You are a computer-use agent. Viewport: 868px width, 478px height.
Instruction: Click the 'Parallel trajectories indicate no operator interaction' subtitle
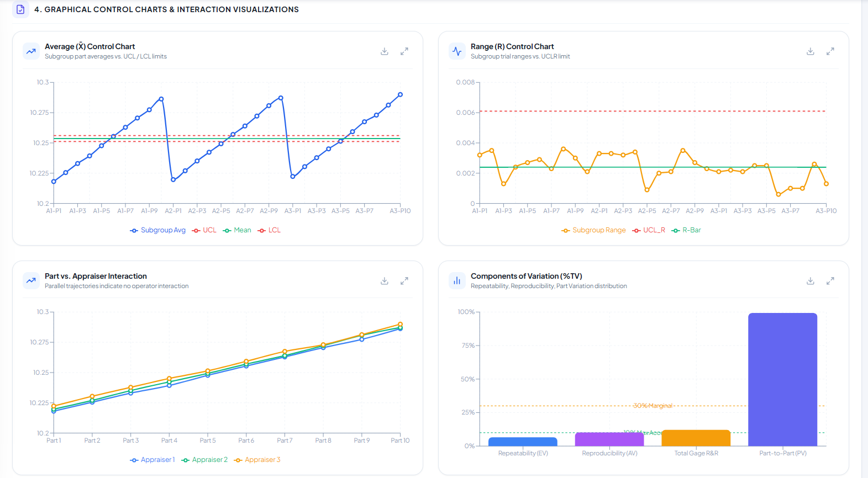117,286
